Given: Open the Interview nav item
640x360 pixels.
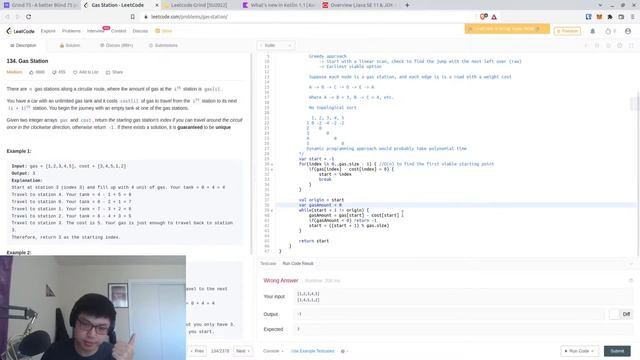Looking at the screenshot, I should (x=95, y=31).
